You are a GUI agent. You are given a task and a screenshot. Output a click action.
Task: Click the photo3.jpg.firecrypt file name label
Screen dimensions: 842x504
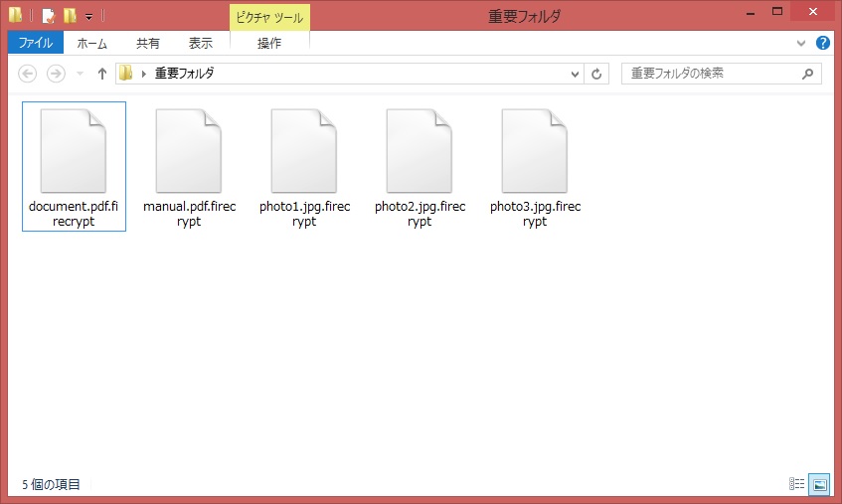pyautogui.click(x=536, y=214)
